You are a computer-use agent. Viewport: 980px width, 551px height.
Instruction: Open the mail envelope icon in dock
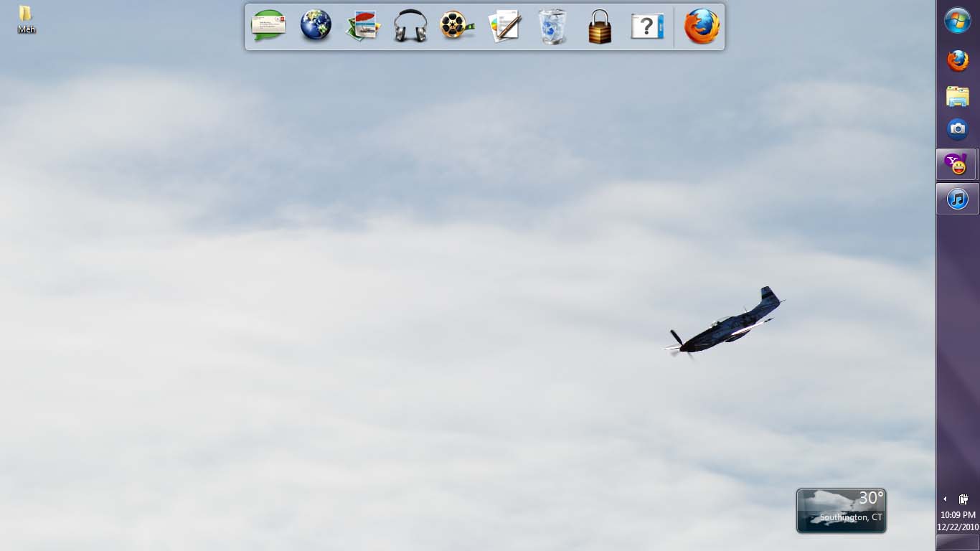[x=268, y=27]
